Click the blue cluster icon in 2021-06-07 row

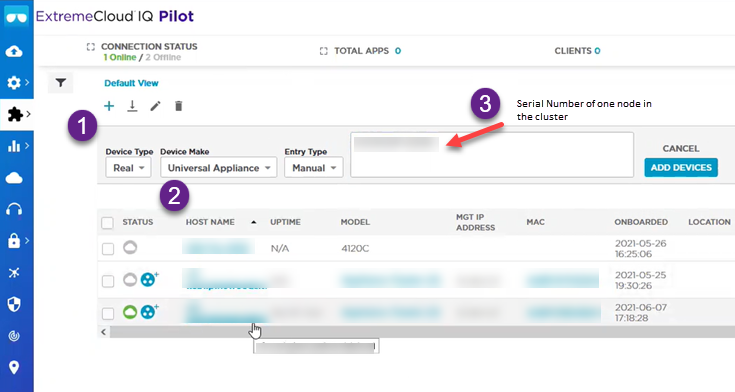[x=149, y=311]
